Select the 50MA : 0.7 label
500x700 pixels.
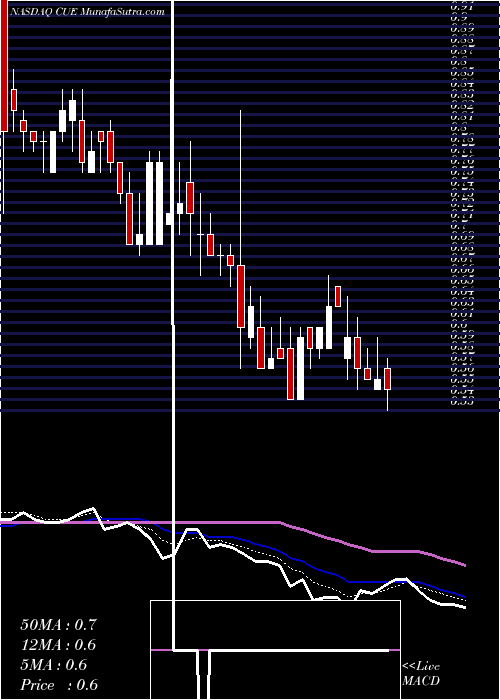(x=58, y=625)
